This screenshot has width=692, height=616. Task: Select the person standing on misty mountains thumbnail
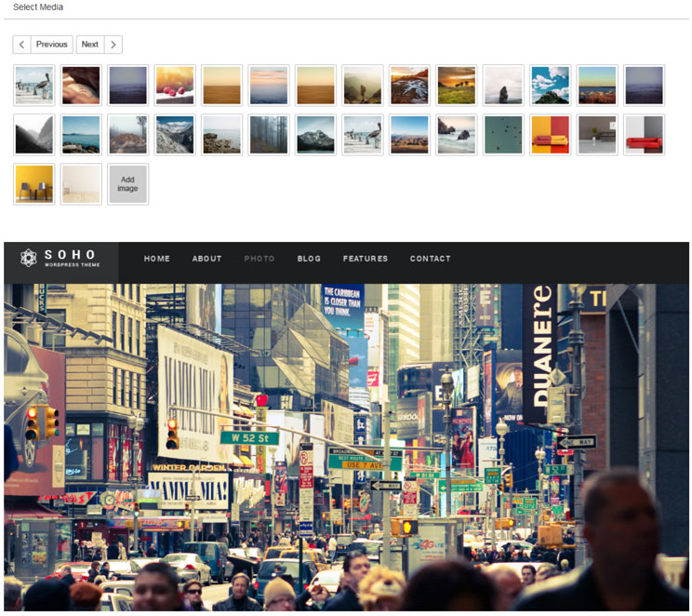pyautogui.click(x=363, y=86)
